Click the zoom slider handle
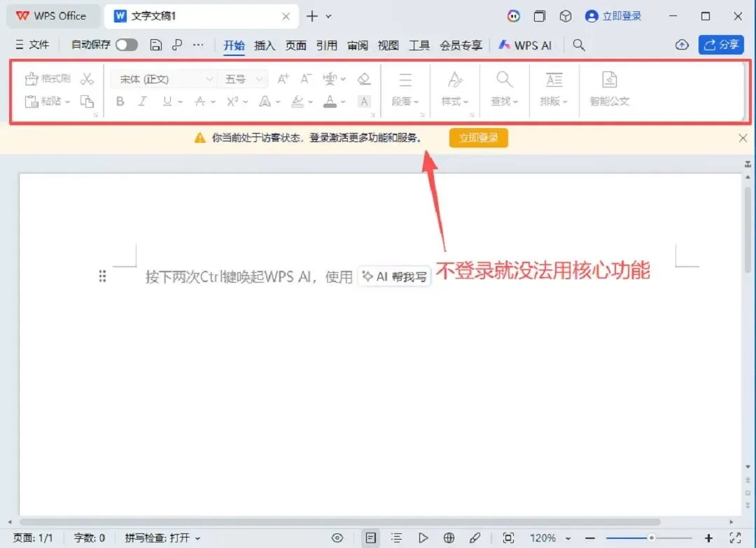756x548 pixels. [651, 538]
